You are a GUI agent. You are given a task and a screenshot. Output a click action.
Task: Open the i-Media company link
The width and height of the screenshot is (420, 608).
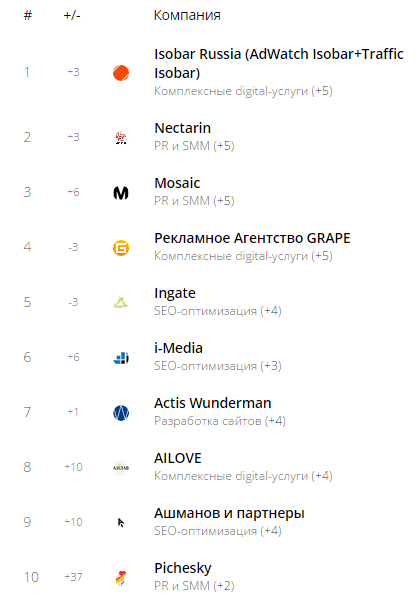[178, 348]
